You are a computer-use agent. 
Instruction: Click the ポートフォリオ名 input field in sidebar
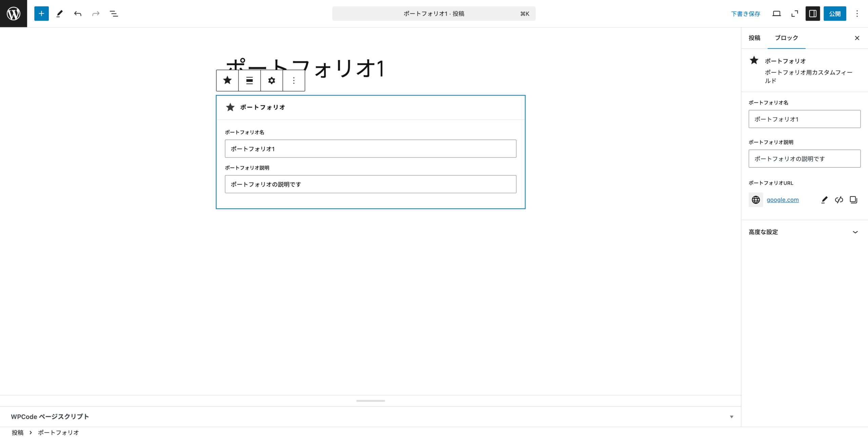click(x=804, y=119)
